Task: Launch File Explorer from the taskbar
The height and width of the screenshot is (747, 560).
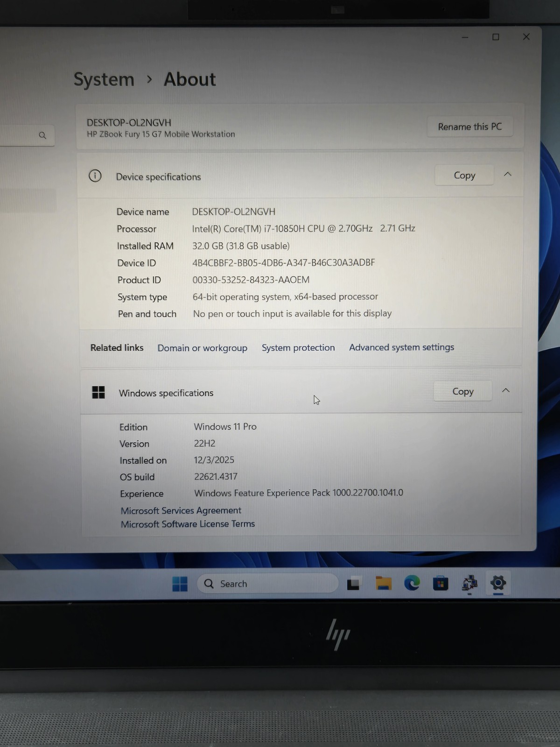Action: pos(383,583)
